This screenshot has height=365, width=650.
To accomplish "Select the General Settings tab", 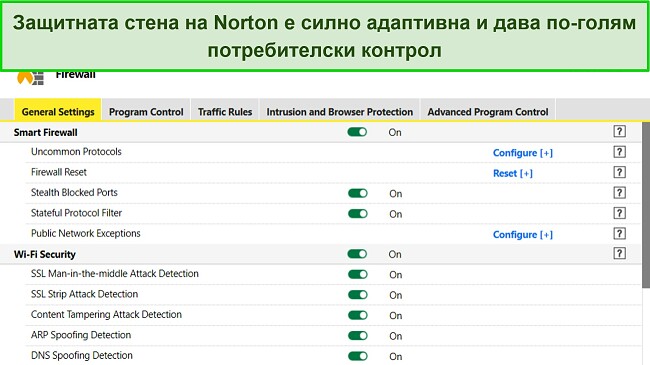I will tap(58, 111).
